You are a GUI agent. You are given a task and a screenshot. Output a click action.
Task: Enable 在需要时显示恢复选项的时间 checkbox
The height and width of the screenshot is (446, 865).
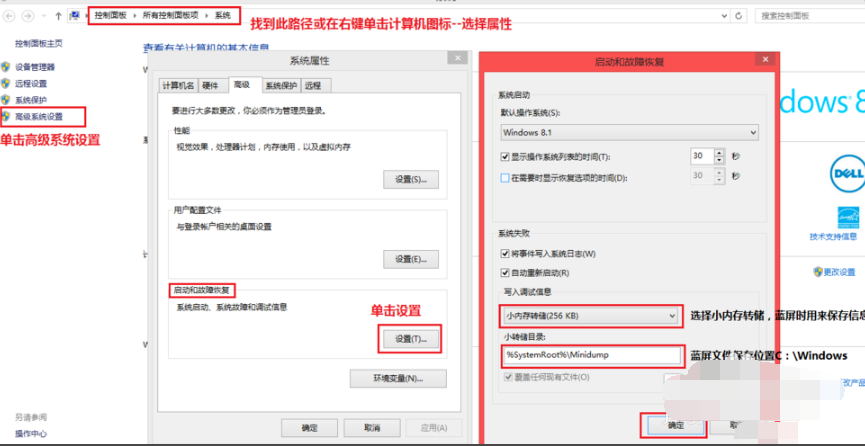[504, 178]
